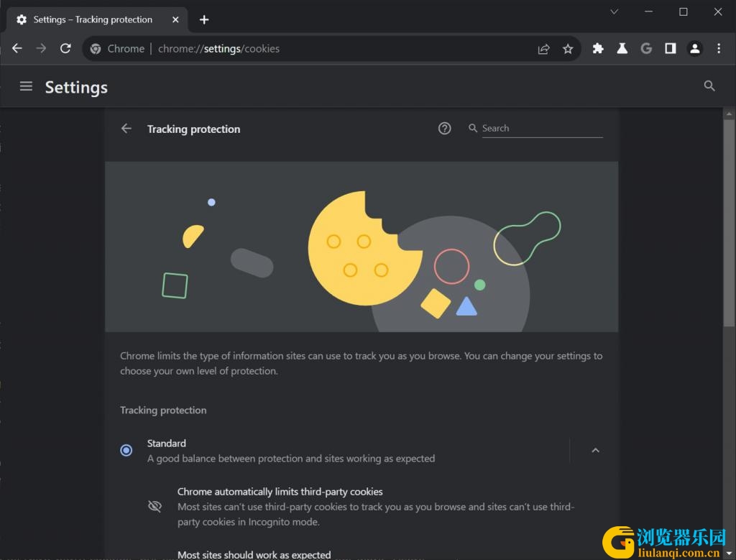Open the Extensions puzzle icon
This screenshot has width=736, height=560.
[x=598, y=48]
